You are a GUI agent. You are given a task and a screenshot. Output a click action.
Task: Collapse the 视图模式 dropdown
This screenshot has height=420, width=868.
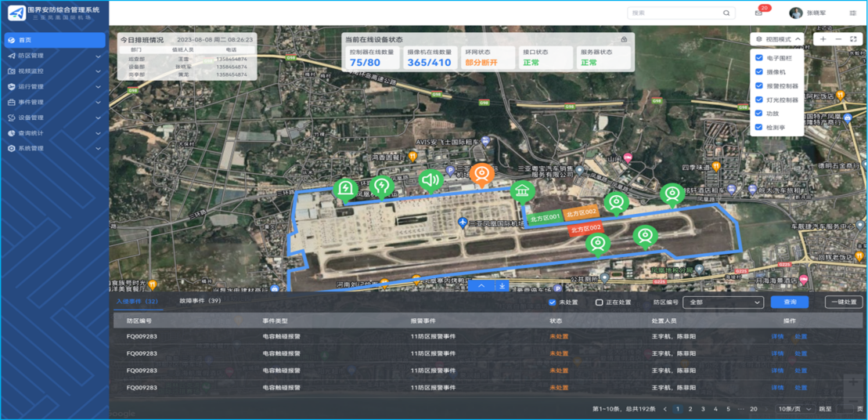click(777, 39)
